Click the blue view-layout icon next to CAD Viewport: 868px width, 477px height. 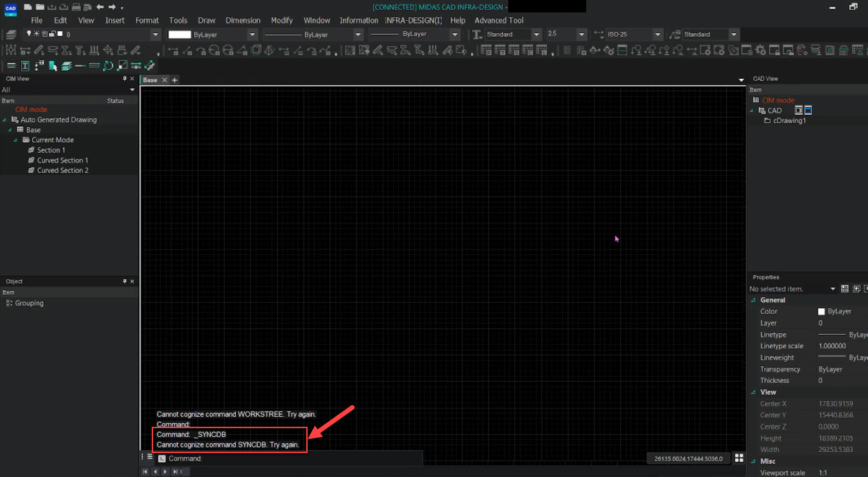coord(808,110)
